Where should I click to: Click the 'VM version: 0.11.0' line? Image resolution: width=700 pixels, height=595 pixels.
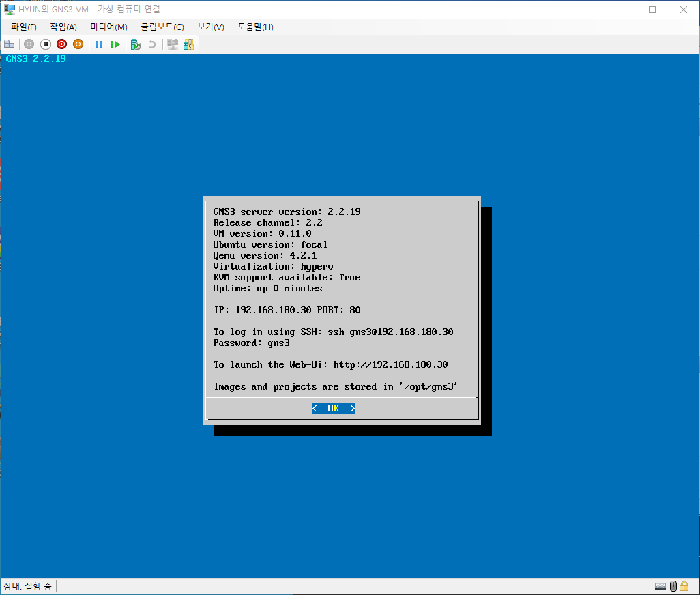pos(262,233)
